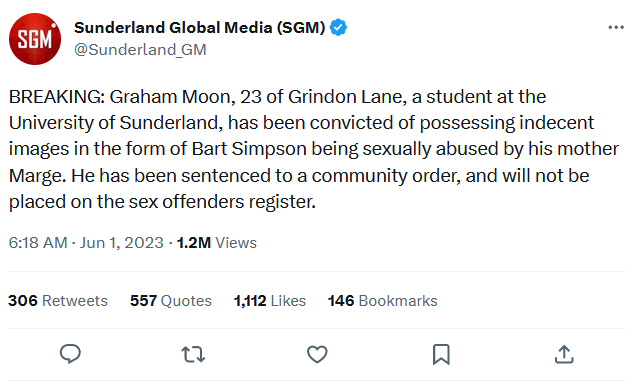Click the word BREAKING in the tweet

[x=57, y=97]
